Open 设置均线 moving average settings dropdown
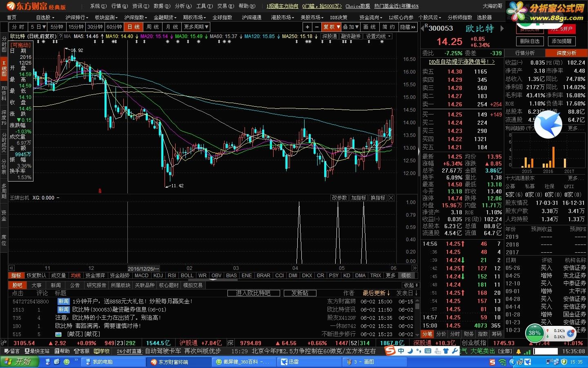This screenshot has height=368, width=588. click(x=379, y=36)
